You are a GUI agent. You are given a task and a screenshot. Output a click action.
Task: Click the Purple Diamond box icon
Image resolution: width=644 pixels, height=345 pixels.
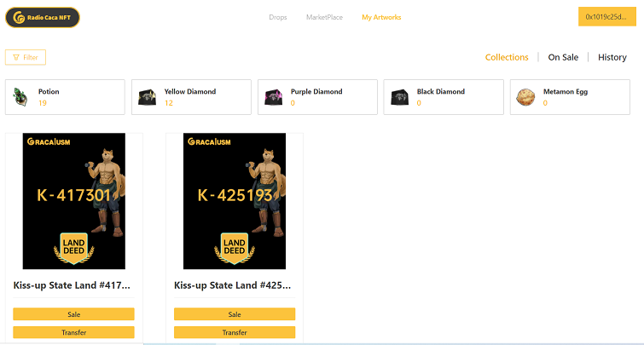click(273, 98)
